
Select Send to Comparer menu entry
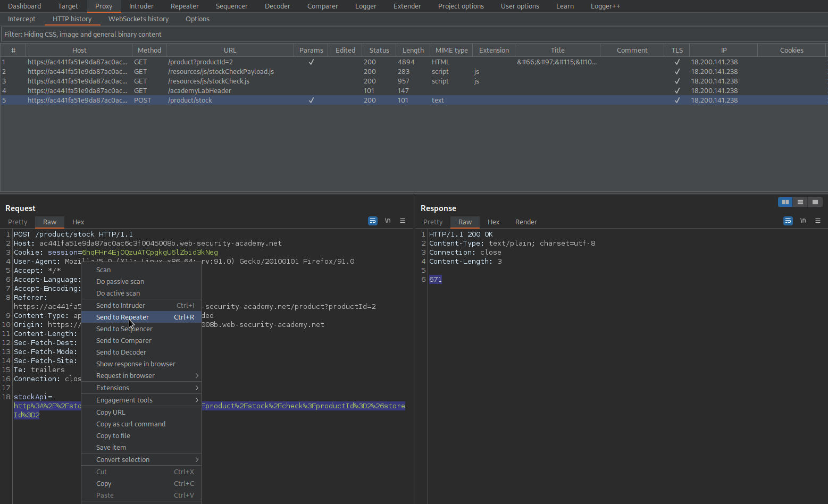[x=141, y=340]
